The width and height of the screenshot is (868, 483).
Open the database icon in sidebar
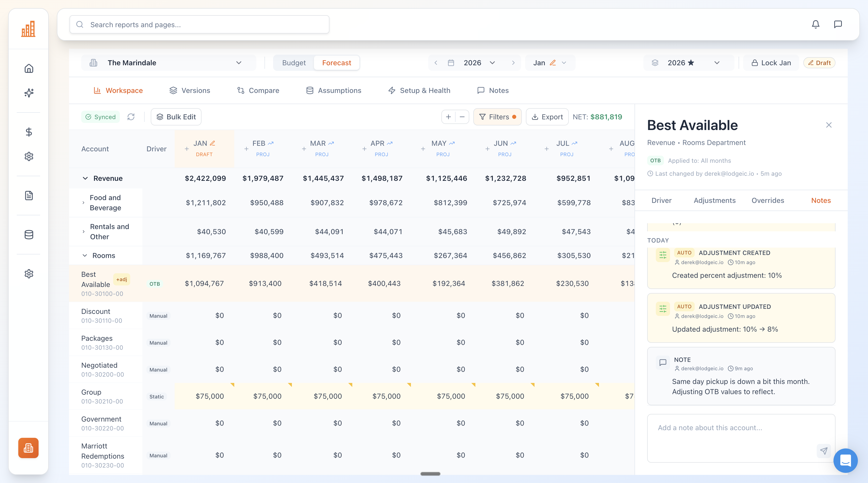pyautogui.click(x=29, y=235)
